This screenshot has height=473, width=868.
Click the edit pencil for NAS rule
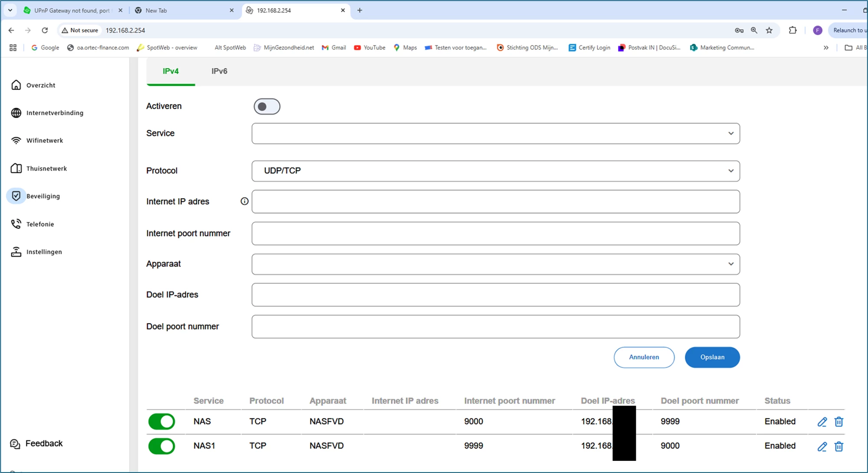click(x=822, y=422)
